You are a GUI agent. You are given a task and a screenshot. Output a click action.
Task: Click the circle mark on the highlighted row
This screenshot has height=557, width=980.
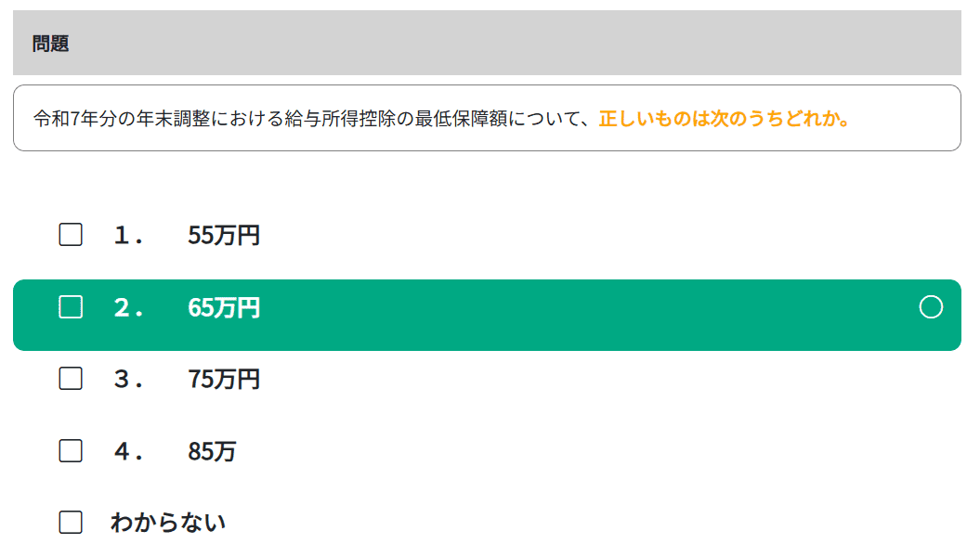point(933,307)
